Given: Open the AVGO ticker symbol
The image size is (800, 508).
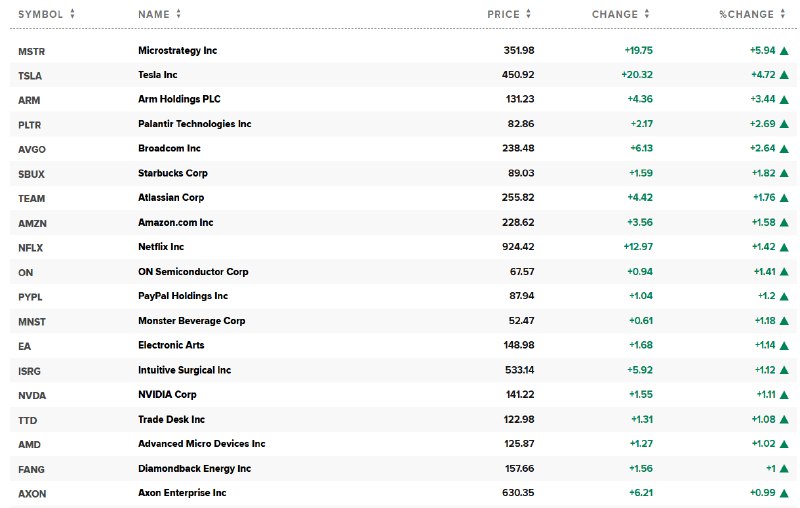Looking at the screenshot, I should [x=32, y=149].
